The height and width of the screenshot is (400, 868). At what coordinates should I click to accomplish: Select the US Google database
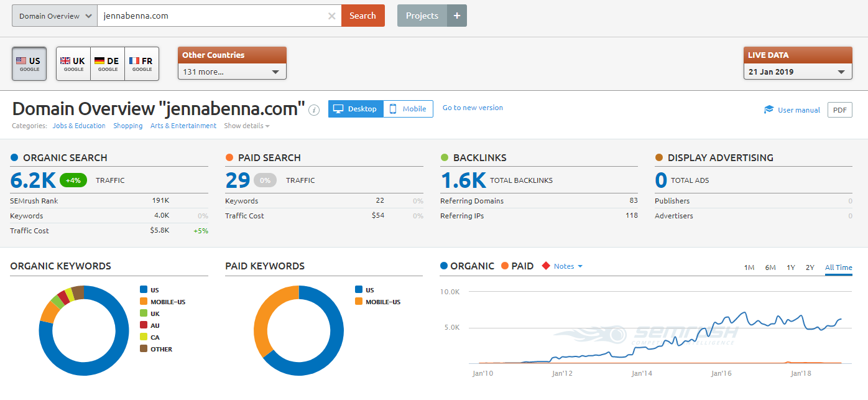[x=29, y=63]
